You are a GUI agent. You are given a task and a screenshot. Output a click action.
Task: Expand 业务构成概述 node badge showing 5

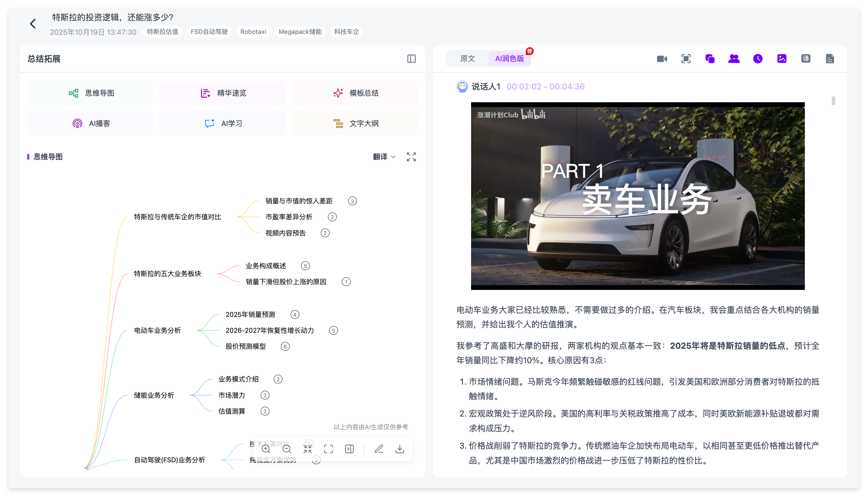tap(305, 266)
